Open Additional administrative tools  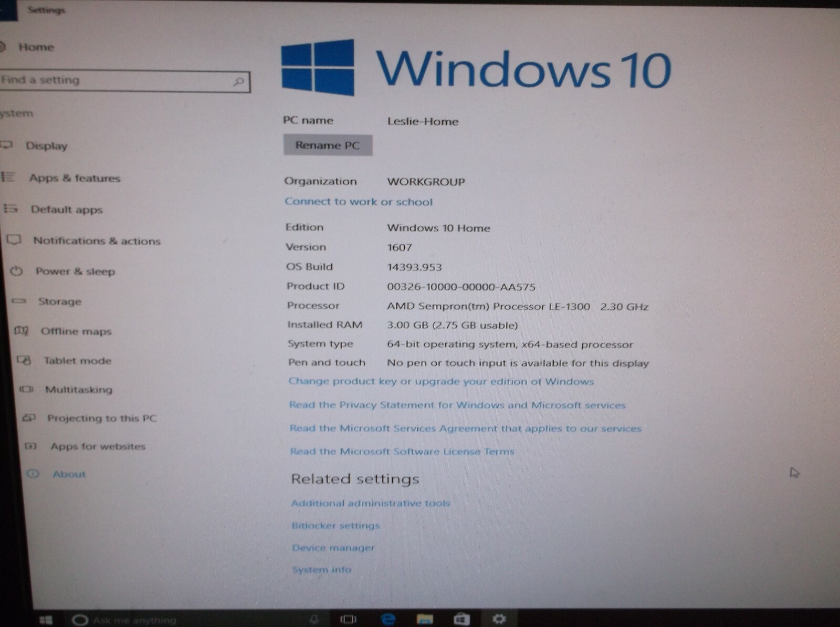point(371,503)
